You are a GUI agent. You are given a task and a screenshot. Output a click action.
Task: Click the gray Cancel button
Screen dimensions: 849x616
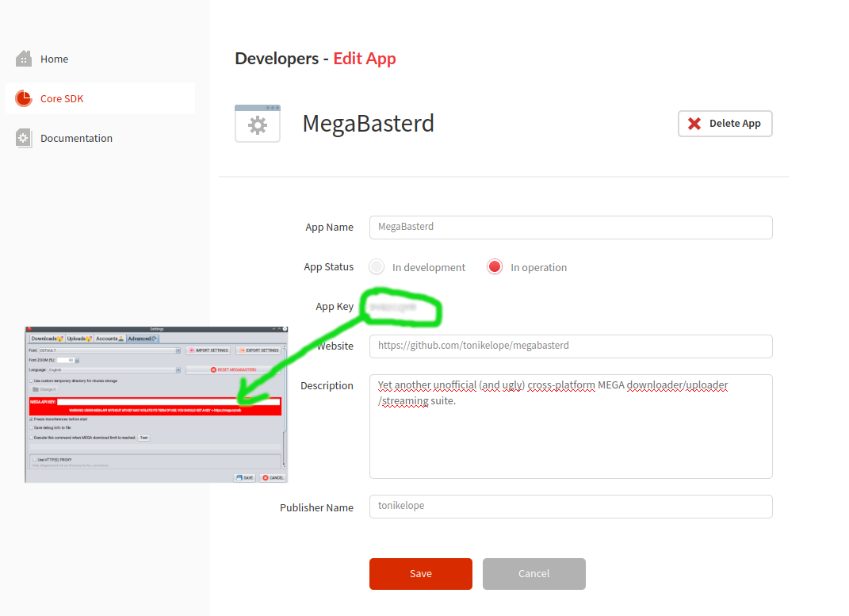click(533, 574)
